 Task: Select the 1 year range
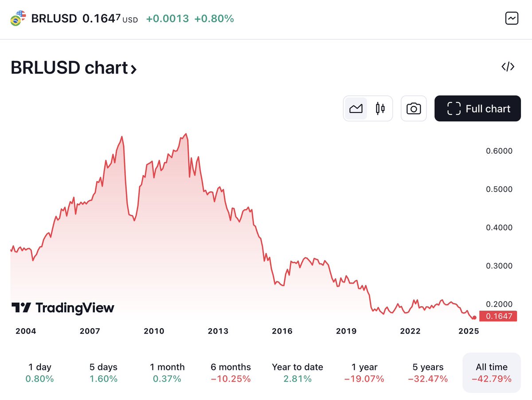pyautogui.click(x=363, y=373)
